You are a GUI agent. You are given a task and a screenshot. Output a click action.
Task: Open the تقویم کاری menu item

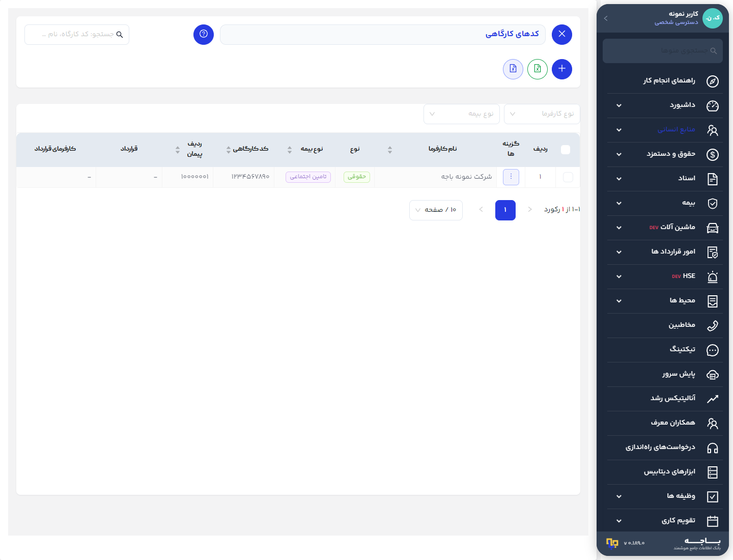665,521
